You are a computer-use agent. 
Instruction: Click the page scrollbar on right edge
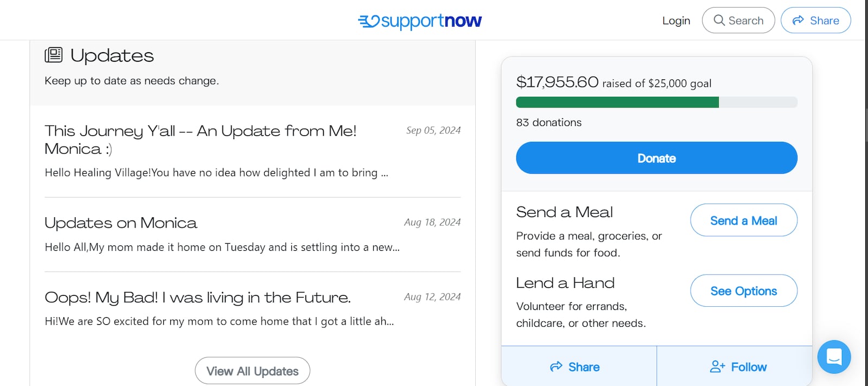tap(866, 125)
